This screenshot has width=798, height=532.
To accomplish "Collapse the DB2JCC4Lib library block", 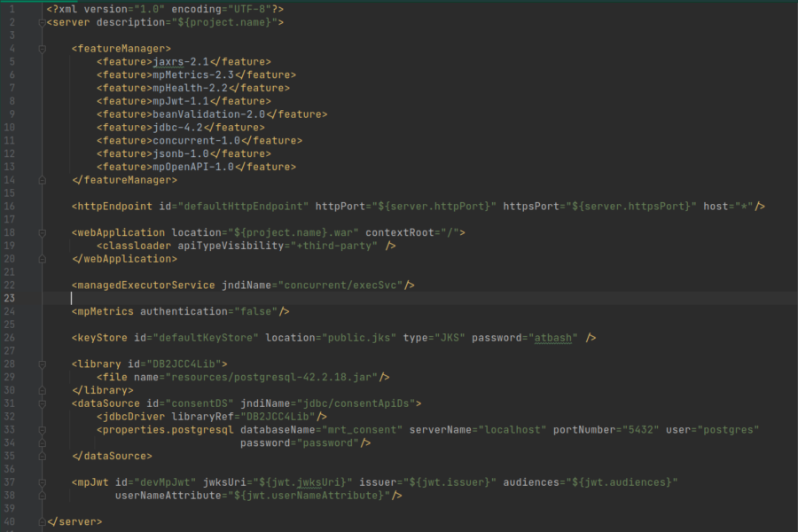I will point(41,364).
